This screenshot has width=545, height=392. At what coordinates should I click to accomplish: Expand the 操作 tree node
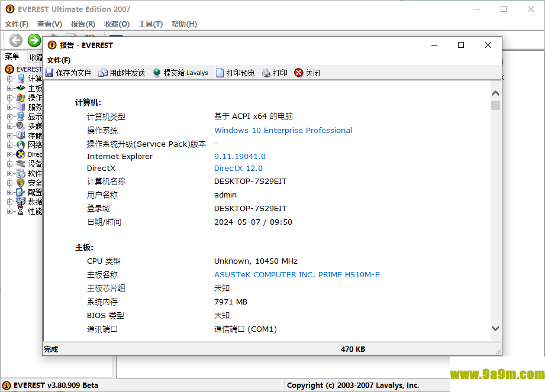tap(9, 98)
